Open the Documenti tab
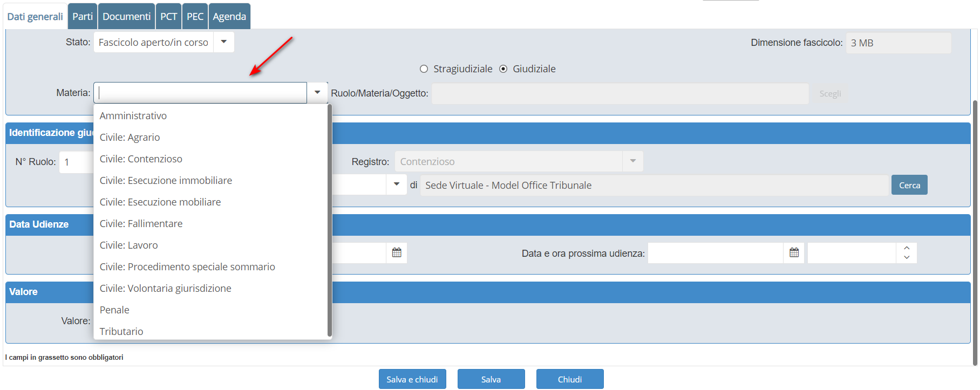The width and height of the screenshot is (980, 390). 126,17
